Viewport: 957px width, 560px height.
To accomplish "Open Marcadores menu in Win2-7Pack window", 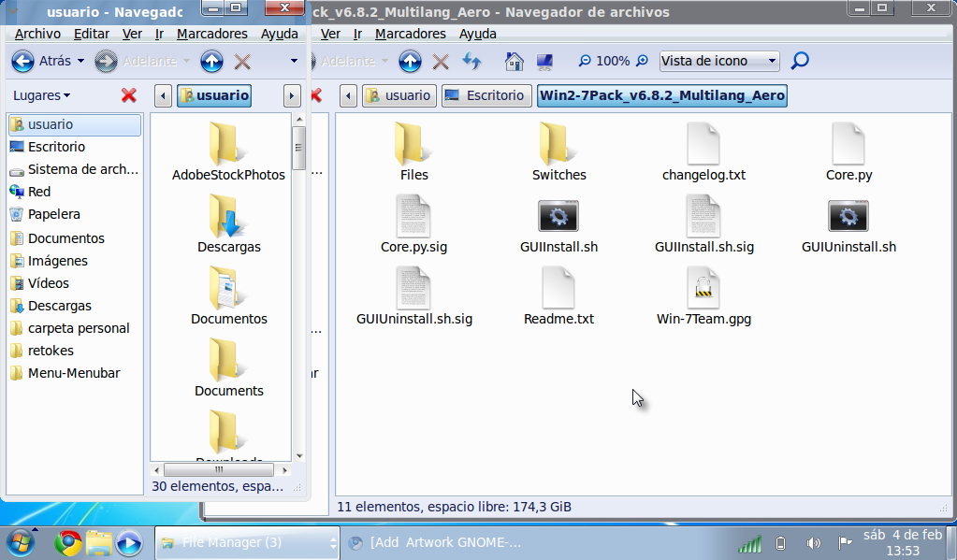I will click(410, 35).
